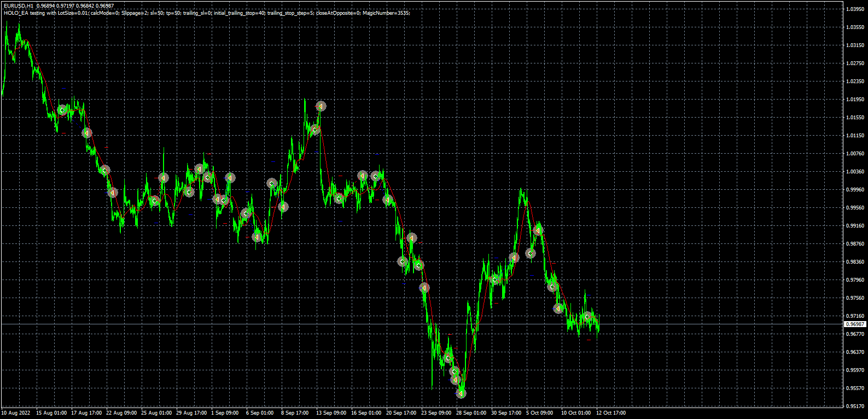Click the 0.97560 price axis label
This screenshot has height=419, width=868.
pyautogui.click(x=855, y=298)
